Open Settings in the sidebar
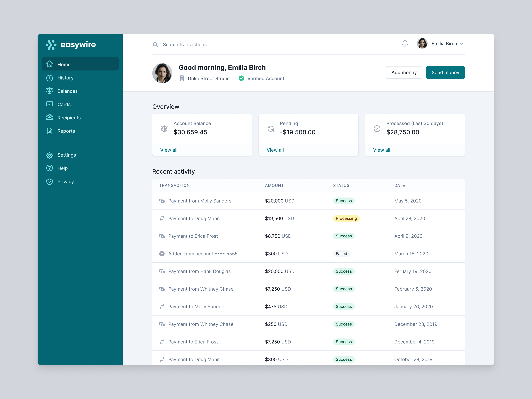 click(66, 155)
